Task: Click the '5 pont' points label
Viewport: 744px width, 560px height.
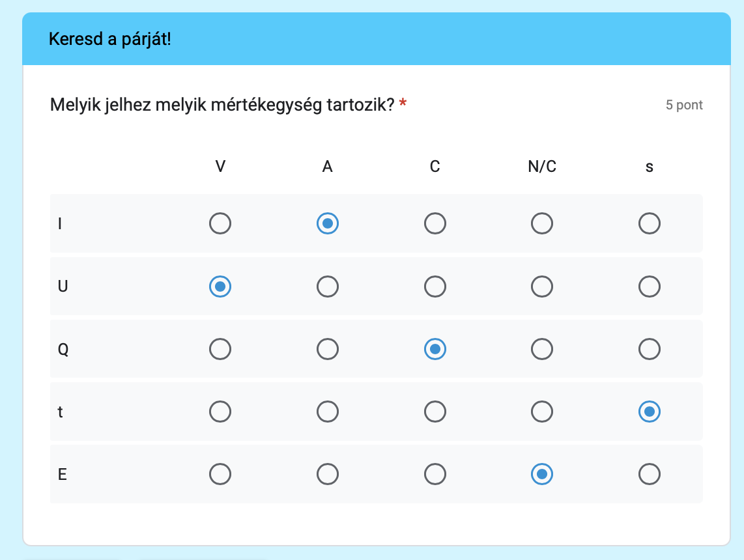Action: [x=684, y=105]
